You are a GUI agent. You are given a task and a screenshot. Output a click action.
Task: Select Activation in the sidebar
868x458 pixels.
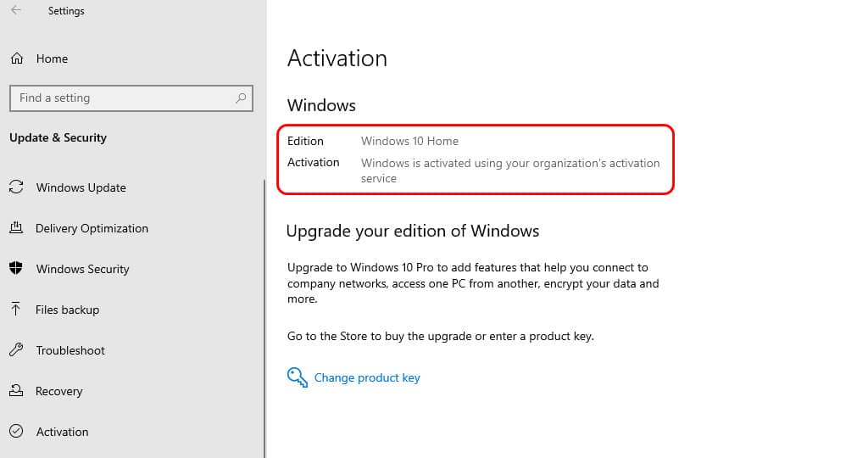click(62, 432)
